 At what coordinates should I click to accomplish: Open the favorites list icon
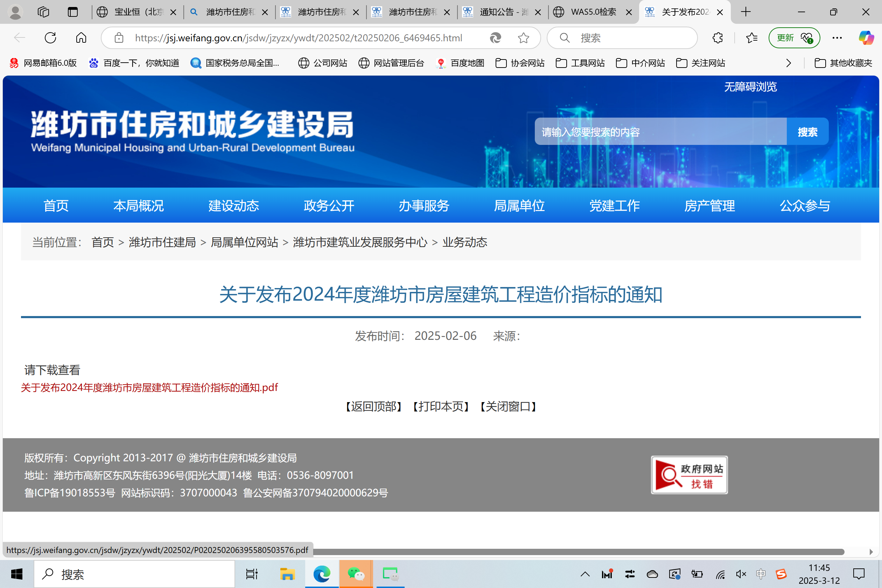(x=751, y=38)
